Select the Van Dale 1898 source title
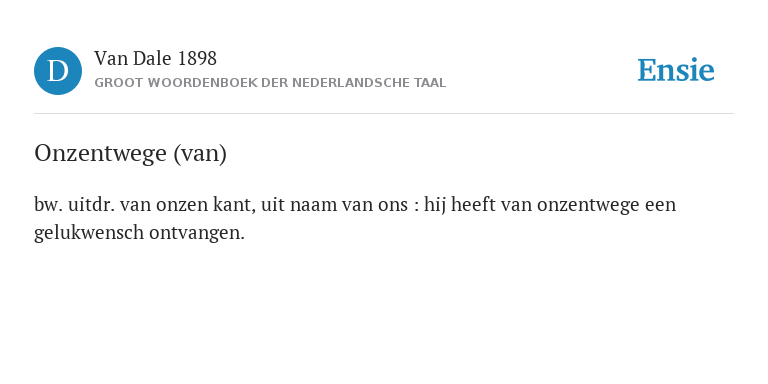Viewport: 768px width, 384px height. click(x=155, y=59)
